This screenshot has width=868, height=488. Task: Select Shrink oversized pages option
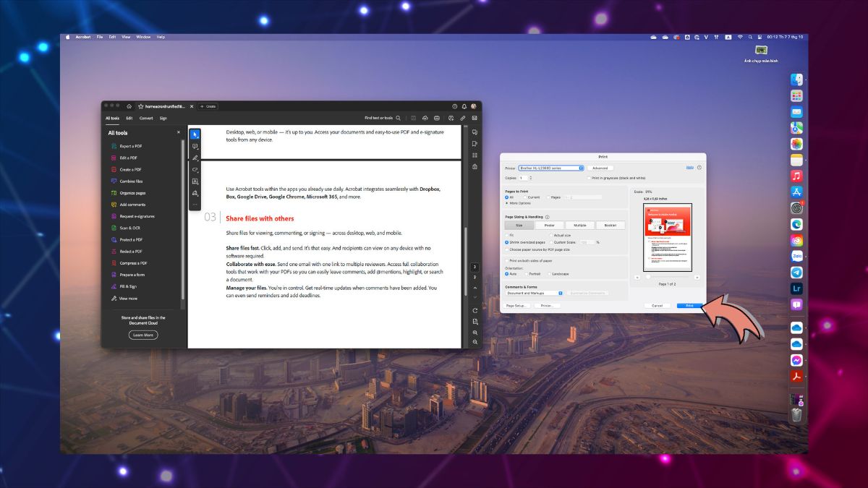point(507,242)
